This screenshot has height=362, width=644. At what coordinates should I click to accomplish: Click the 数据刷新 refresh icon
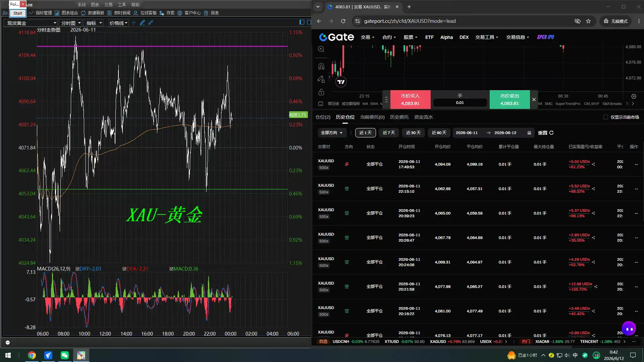[x=83, y=13]
